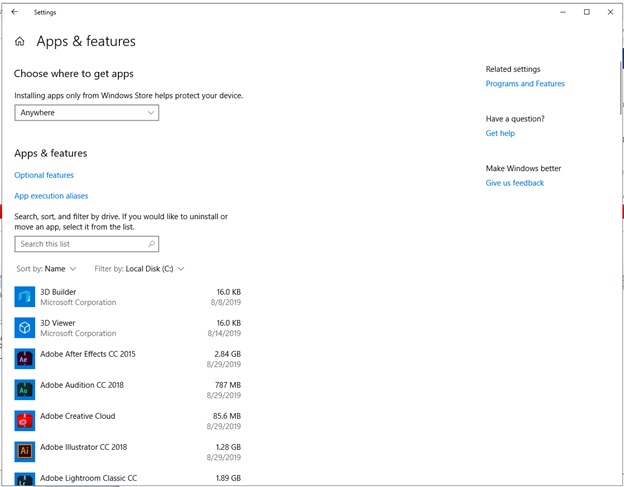Open App execution aliases link

pyautogui.click(x=51, y=196)
